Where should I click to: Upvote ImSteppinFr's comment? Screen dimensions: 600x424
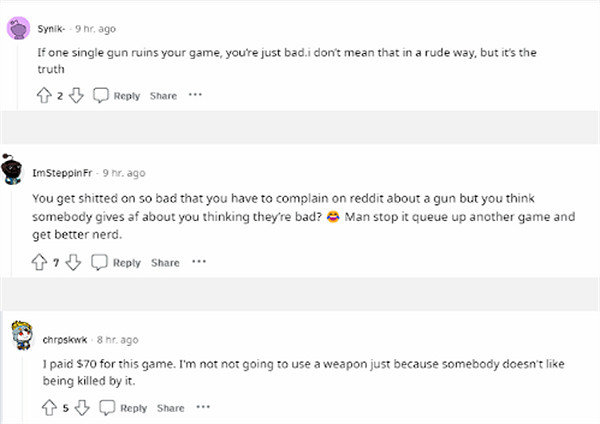tap(40, 263)
